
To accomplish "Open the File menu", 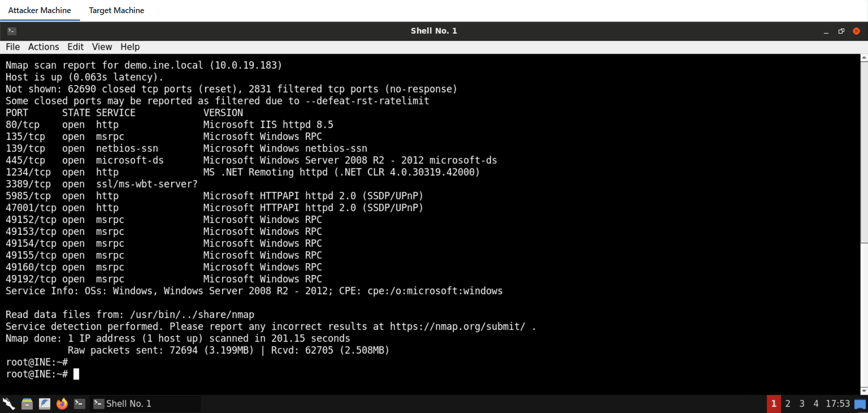I will [x=13, y=47].
